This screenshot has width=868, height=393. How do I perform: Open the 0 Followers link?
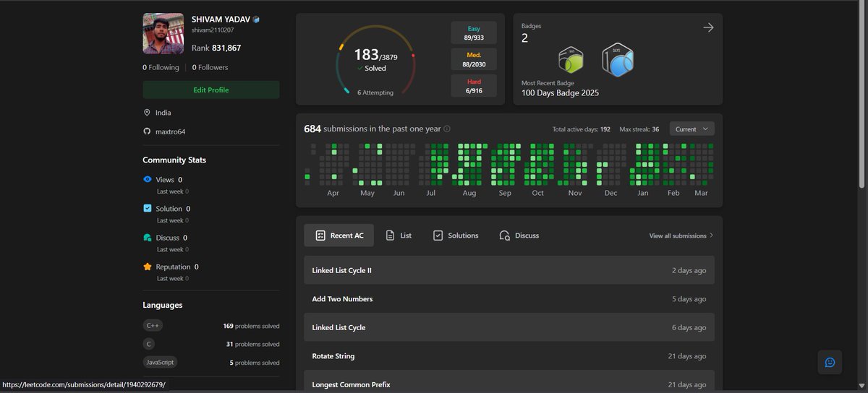point(210,67)
